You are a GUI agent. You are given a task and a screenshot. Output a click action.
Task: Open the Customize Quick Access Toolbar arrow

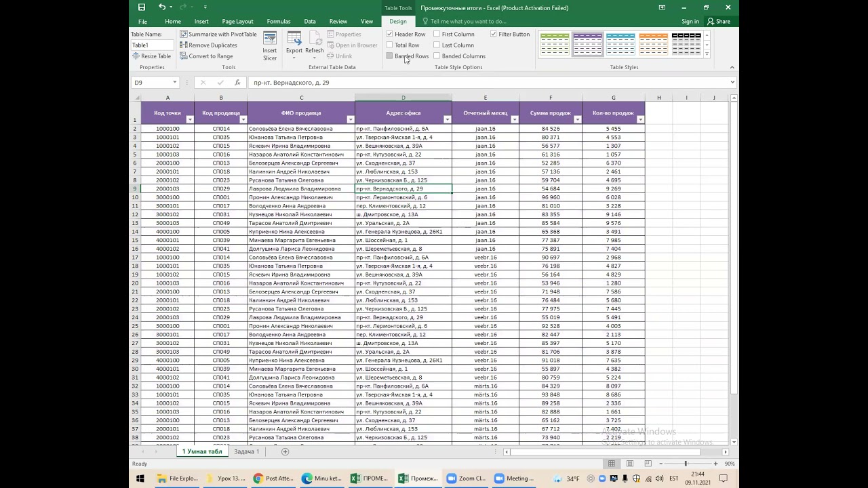pos(205,7)
